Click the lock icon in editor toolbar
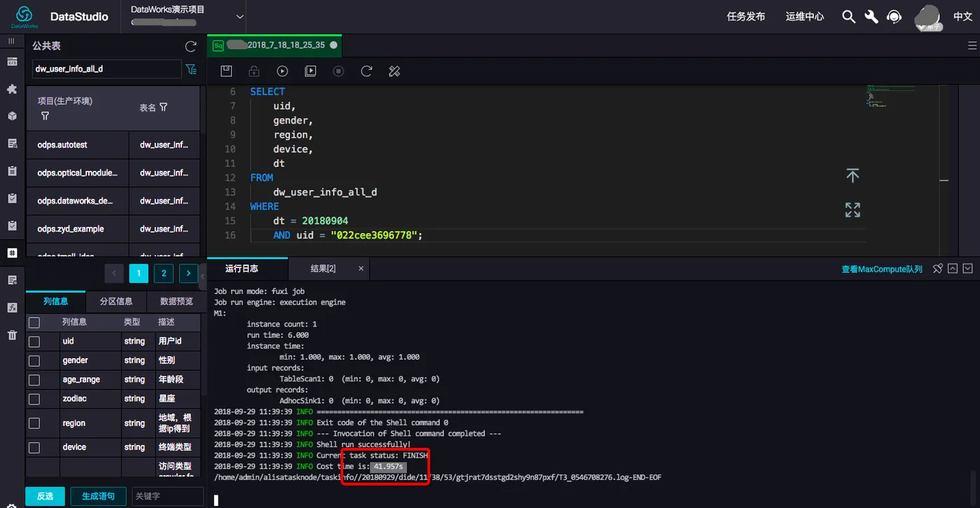The height and width of the screenshot is (508, 980). (x=254, y=71)
